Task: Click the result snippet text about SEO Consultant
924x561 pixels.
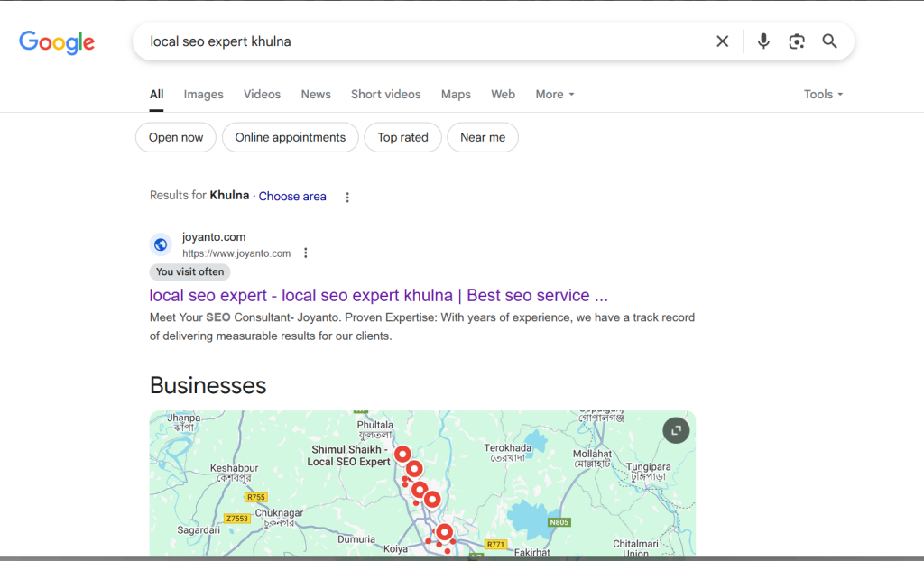Action: point(422,326)
